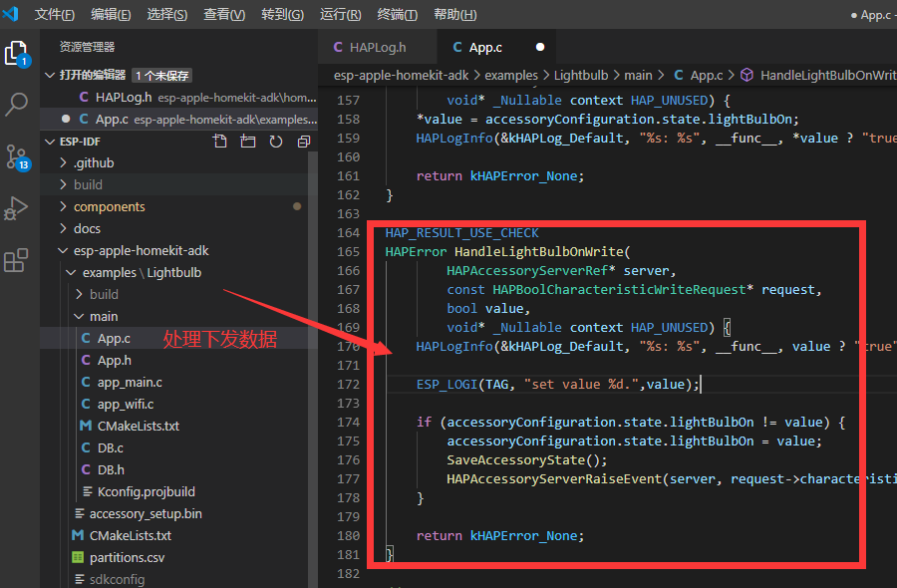Viewport: 897px width, 588px height.
Task: Click New File icon in ESP-IDF header
Action: point(219,142)
